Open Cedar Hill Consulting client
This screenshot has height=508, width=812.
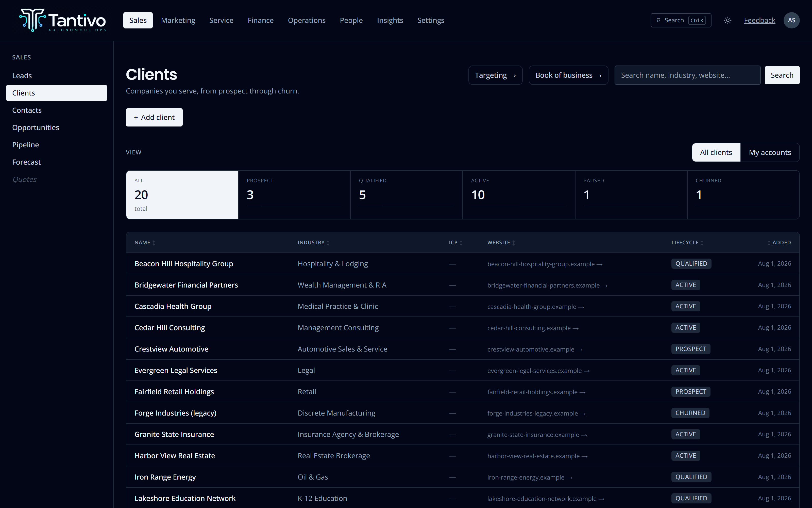click(170, 328)
